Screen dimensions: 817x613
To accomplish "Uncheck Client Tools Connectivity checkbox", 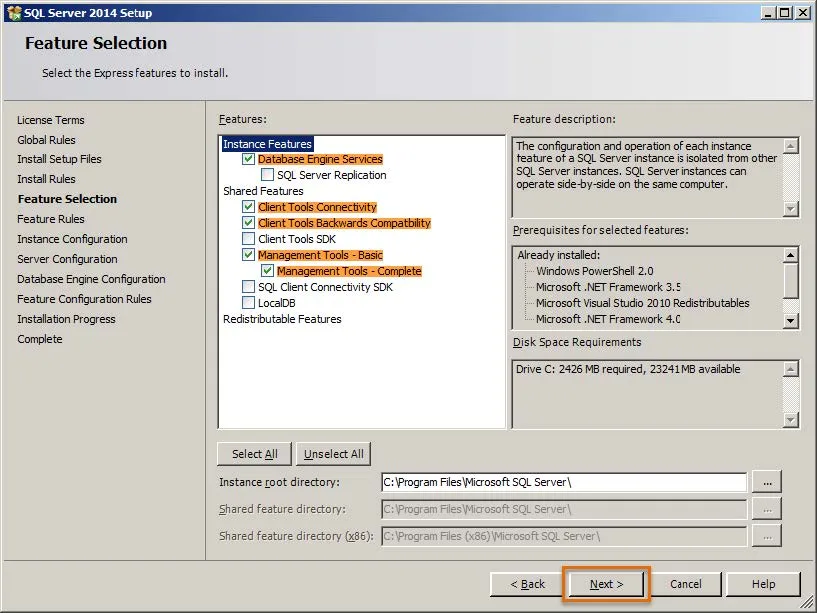I will [x=249, y=207].
